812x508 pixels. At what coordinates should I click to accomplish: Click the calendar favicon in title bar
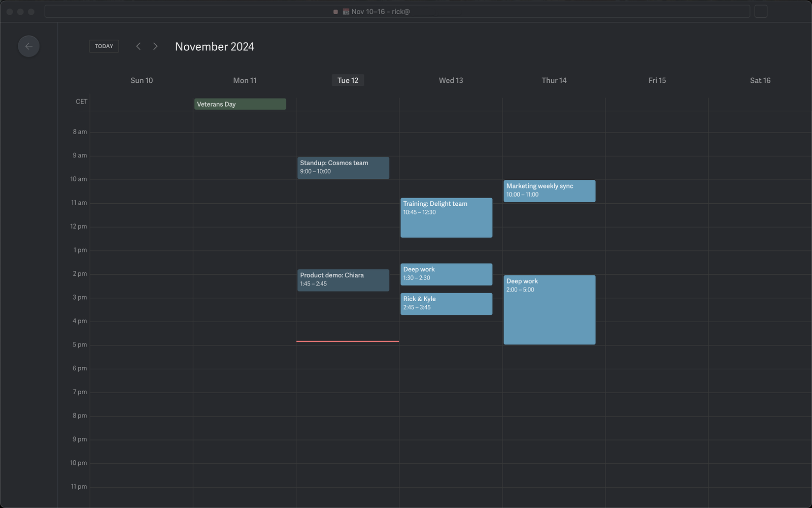346,12
